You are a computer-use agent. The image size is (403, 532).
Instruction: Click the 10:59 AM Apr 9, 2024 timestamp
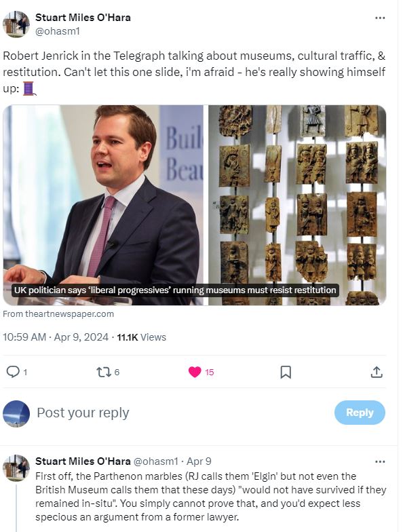pyautogui.click(x=56, y=337)
